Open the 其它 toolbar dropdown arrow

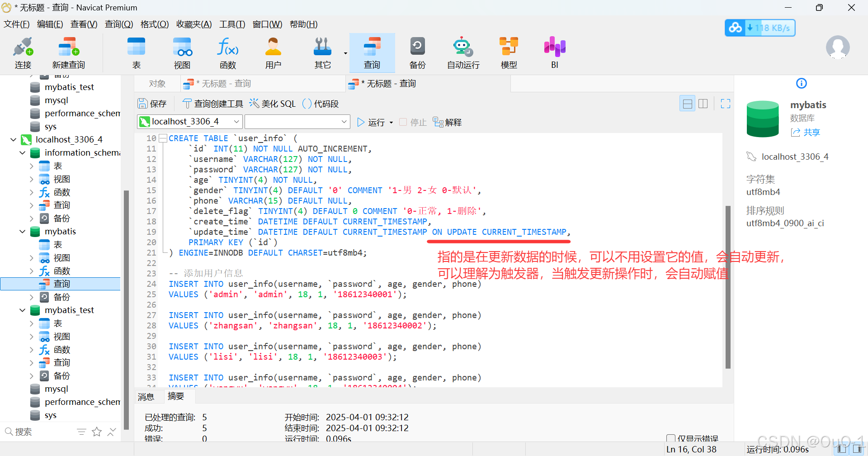(345, 53)
